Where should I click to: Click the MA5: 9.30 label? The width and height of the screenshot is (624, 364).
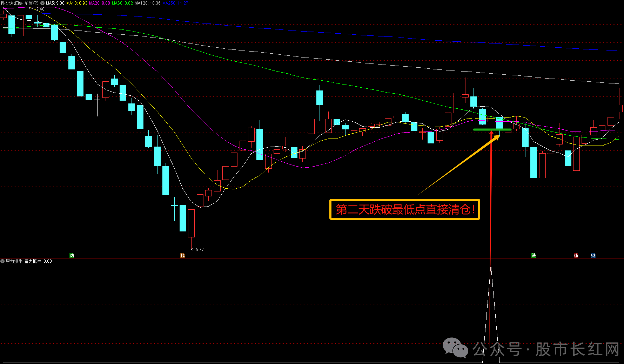point(55,3)
